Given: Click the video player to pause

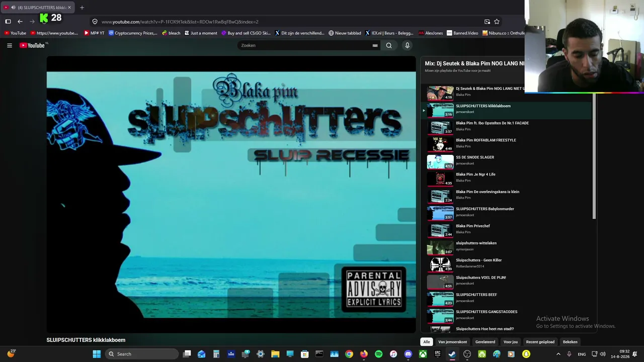Looking at the screenshot, I should click(x=231, y=195).
